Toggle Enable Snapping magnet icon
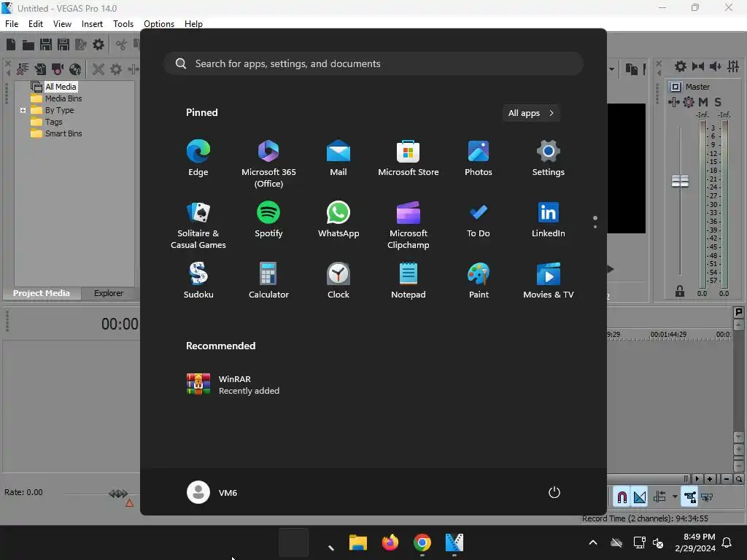The height and width of the screenshot is (560, 747). pos(622,497)
